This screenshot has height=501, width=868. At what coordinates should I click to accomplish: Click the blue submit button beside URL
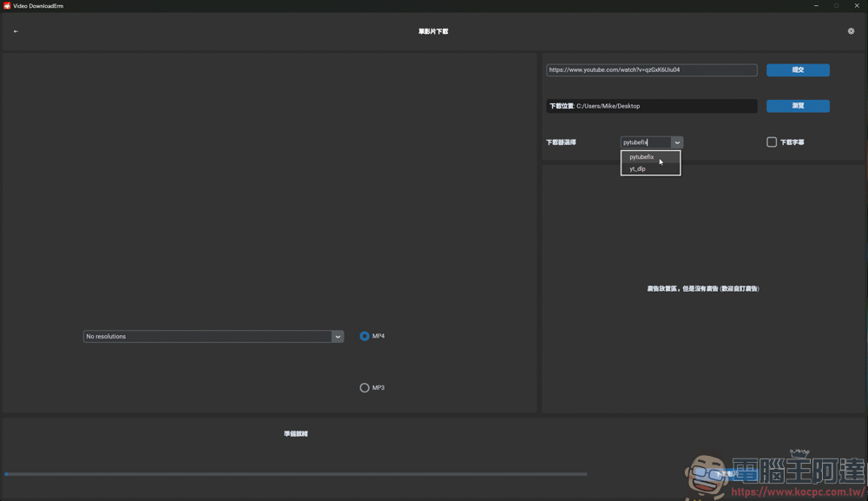pyautogui.click(x=798, y=69)
